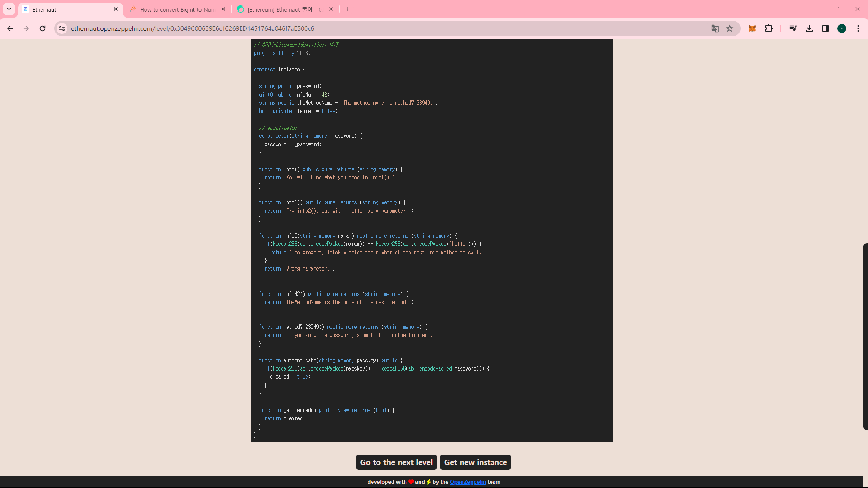Close the [Ethereum] Ethernaut tab
Viewport: 868px width, 488px height.
click(331, 9)
